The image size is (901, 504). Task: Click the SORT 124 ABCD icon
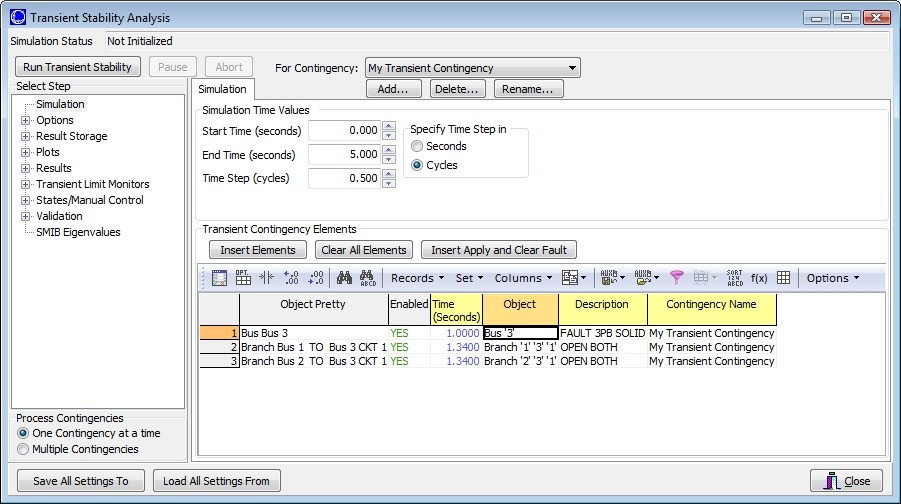pyautogui.click(x=734, y=278)
